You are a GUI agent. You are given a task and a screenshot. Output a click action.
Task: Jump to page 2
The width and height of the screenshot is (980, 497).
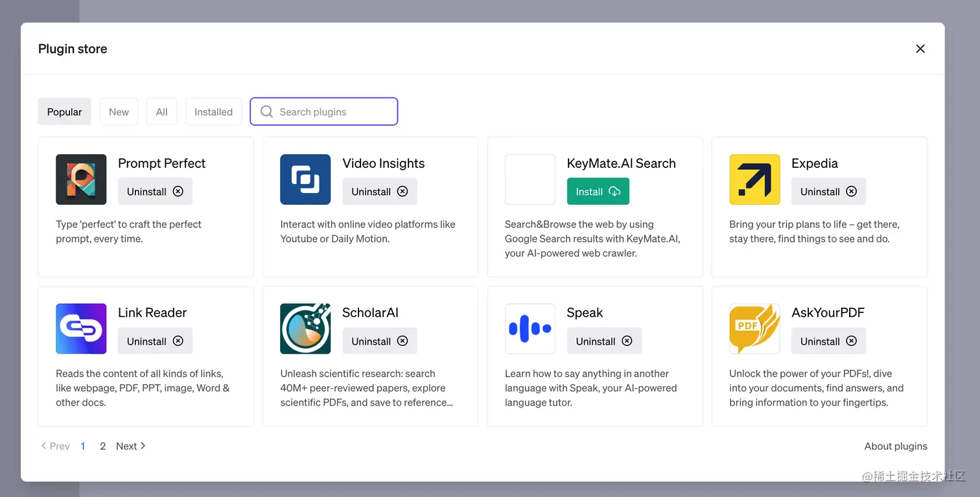click(102, 446)
